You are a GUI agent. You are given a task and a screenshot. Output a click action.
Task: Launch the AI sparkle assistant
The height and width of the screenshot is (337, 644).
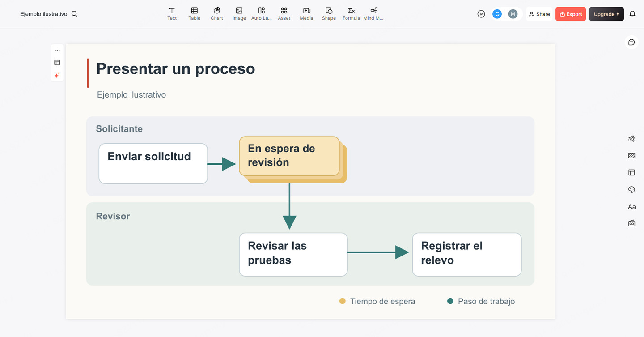point(57,75)
